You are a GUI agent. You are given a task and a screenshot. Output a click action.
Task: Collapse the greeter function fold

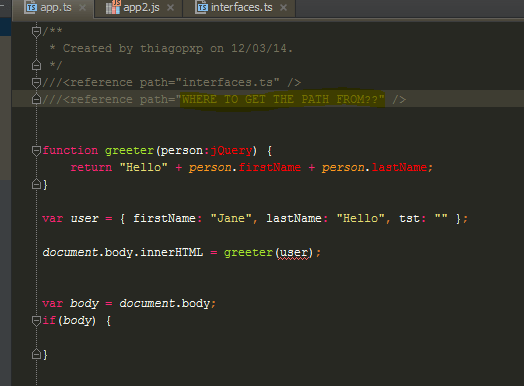pyautogui.click(x=36, y=151)
